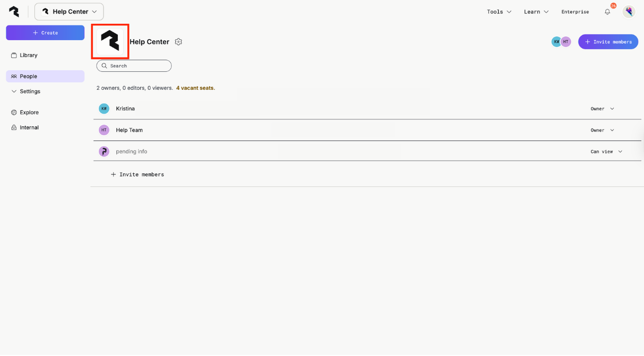Expand the Learn menu
Screen dimensions: 644x356
(536, 12)
